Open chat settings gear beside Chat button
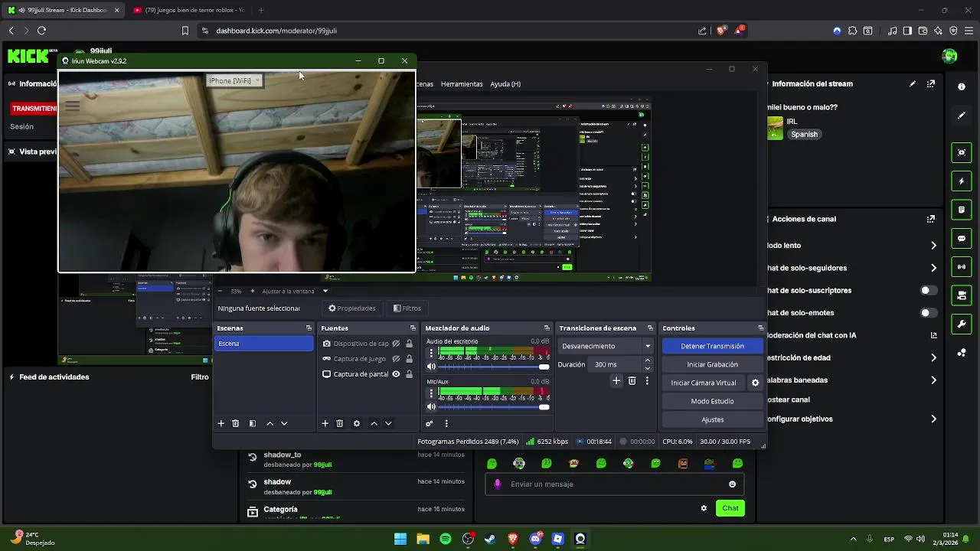Screen dimensions: 980x551 point(704,508)
